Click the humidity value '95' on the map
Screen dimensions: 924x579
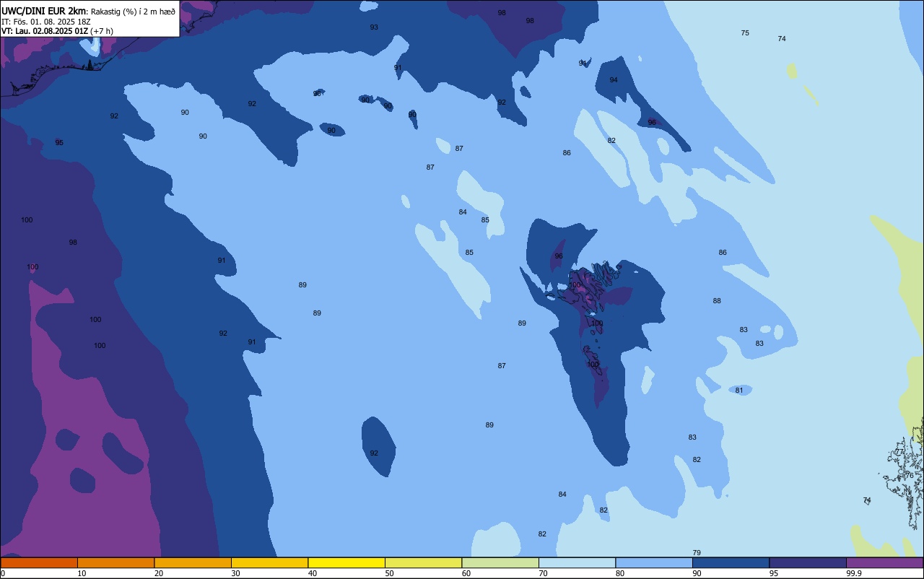59,143
